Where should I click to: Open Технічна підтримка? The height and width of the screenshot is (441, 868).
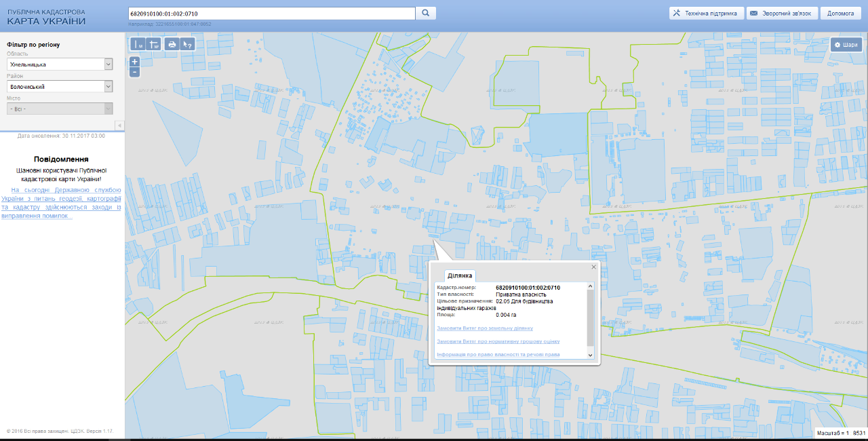(x=705, y=13)
